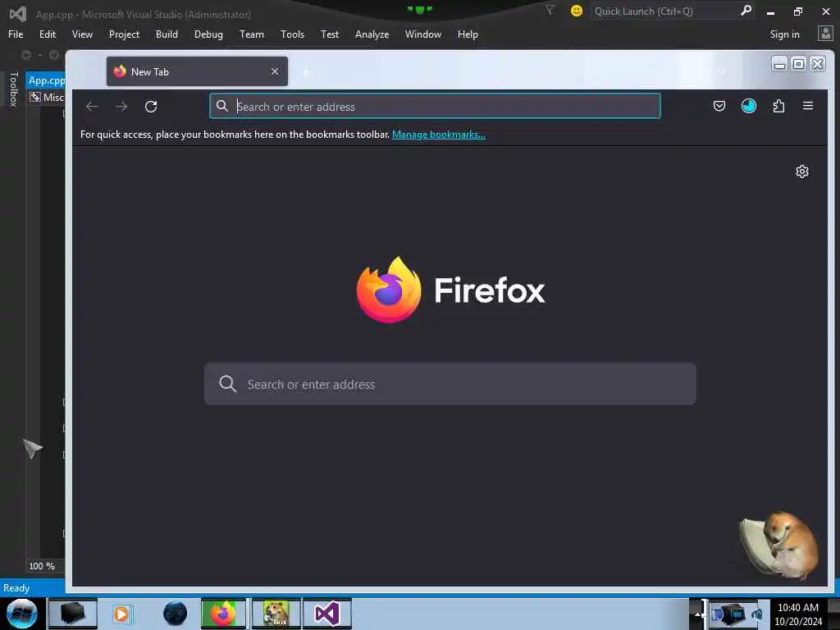Click the hamster image on the desktop
Viewport: 840px width, 630px height.
pyautogui.click(x=779, y=546)
